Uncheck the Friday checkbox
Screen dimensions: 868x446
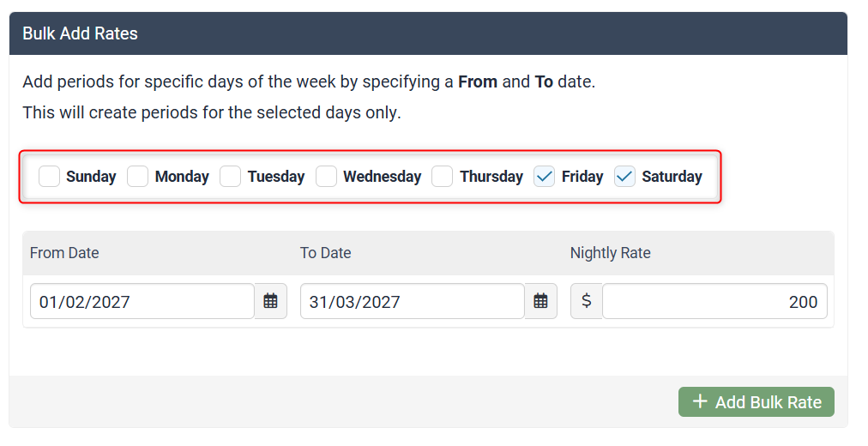coord(545,176)
